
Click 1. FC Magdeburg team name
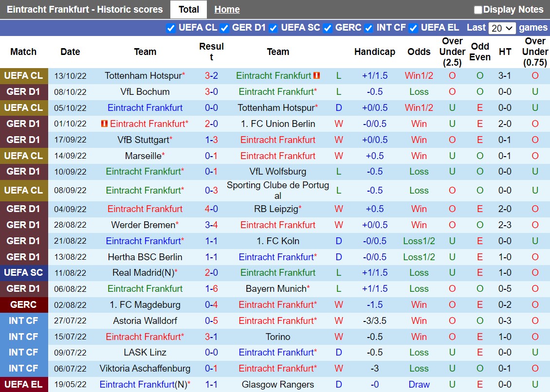[145, 304]
